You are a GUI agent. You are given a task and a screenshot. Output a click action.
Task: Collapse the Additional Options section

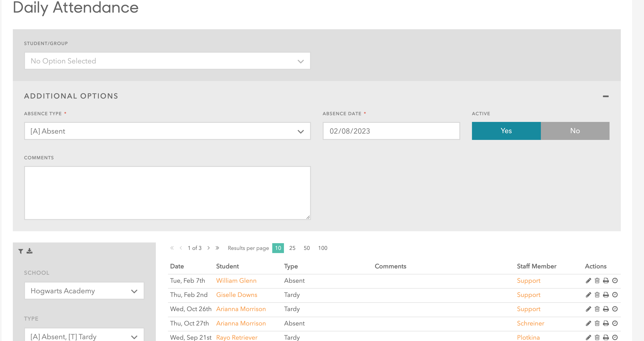pyautogui.click(x=605, y=96)
